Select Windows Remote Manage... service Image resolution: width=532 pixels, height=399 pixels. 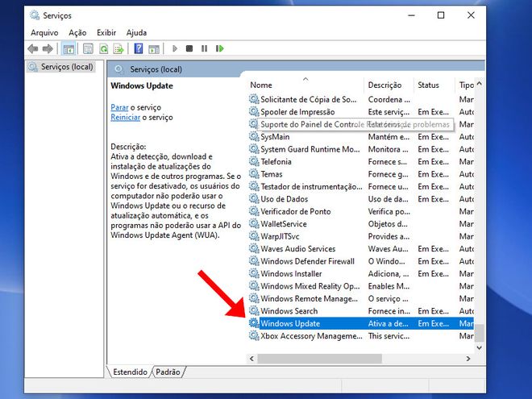tap(309, 298)
